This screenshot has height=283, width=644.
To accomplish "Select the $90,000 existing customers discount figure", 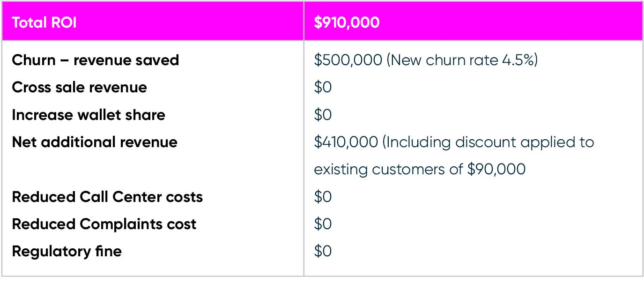I will click(x=496, y=169).
